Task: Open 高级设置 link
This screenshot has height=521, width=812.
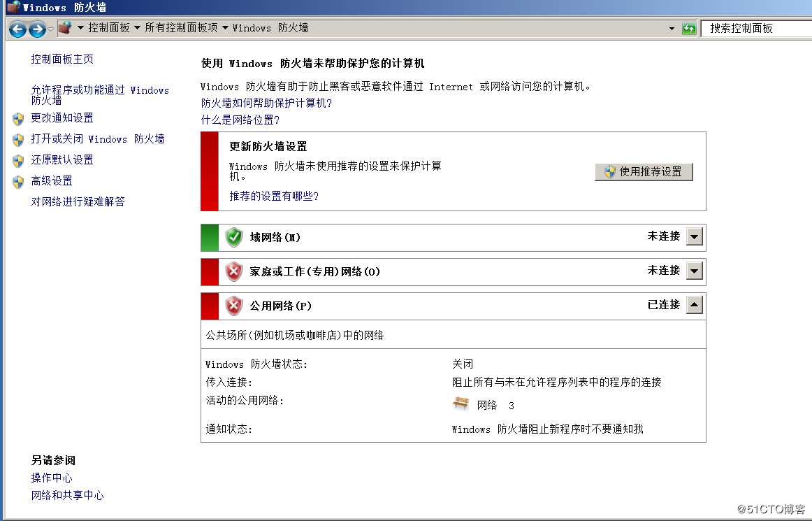Action: coord(52,181)
